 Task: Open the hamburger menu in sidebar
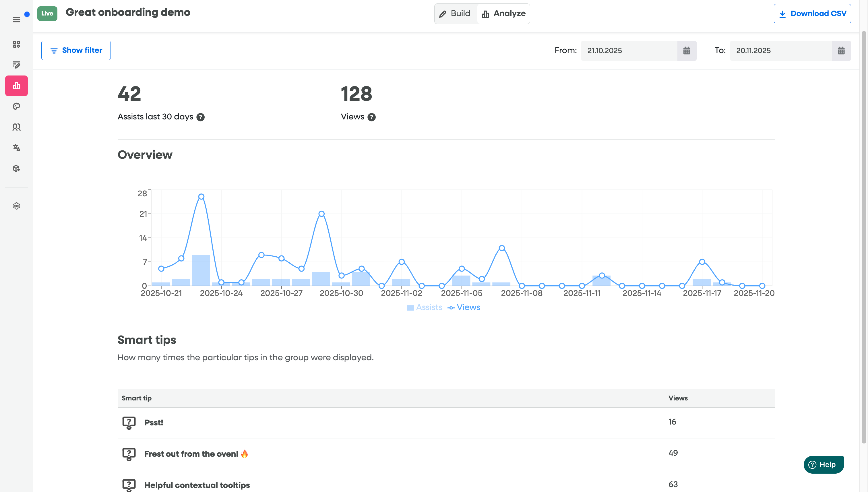(x=16, y=20)
